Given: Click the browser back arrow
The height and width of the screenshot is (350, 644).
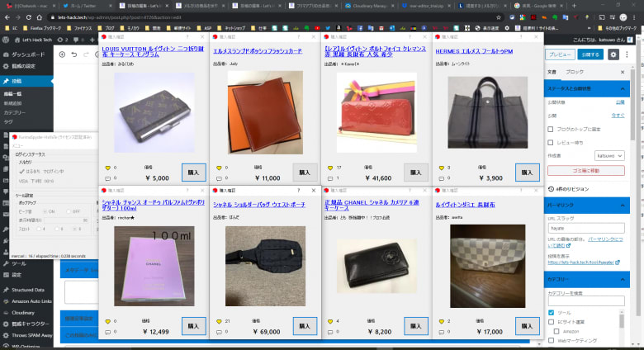Looking at the screenshot, I should pyautogui.click(x=7, y=17).
